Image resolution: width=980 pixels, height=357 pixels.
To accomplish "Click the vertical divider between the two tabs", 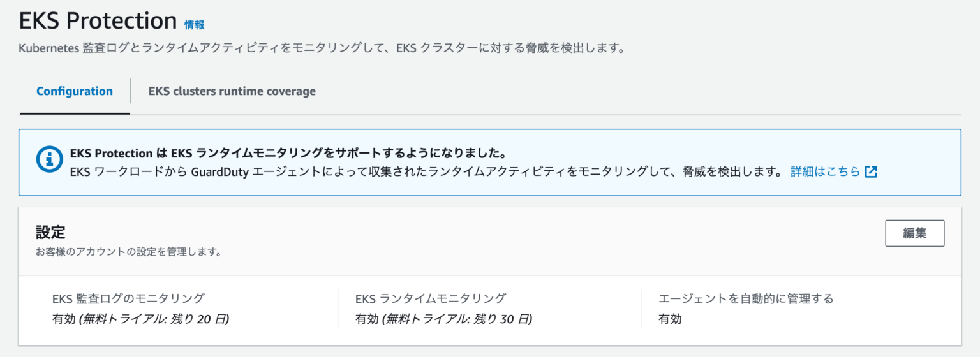I will [131, 91].
